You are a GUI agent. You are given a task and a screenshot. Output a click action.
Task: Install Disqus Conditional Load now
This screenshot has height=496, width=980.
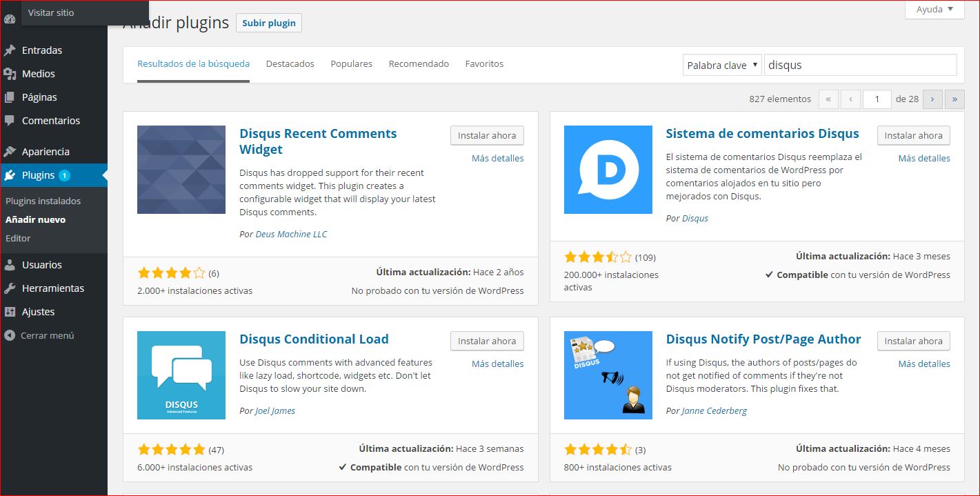(x=487, y=341)
